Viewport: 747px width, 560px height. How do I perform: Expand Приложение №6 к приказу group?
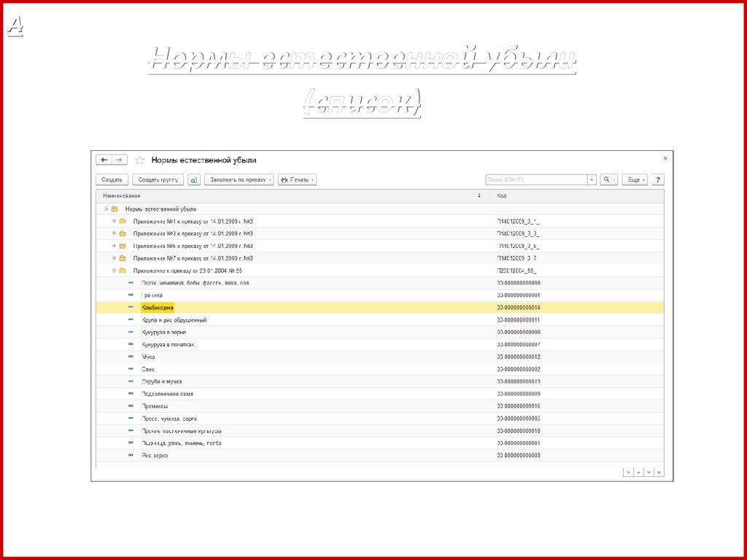[114, 246]
